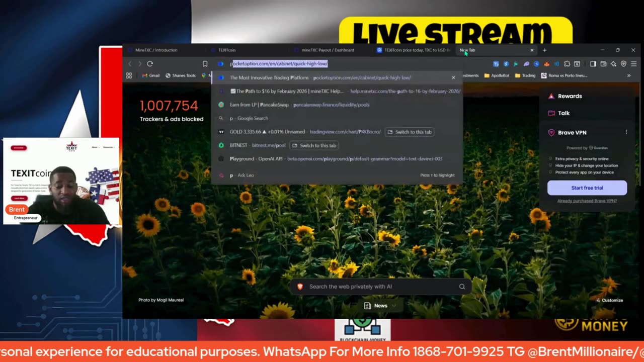Select The Most Innovative Trading Platform suggestion
The image size is (644, 362).
pos(336,77)
